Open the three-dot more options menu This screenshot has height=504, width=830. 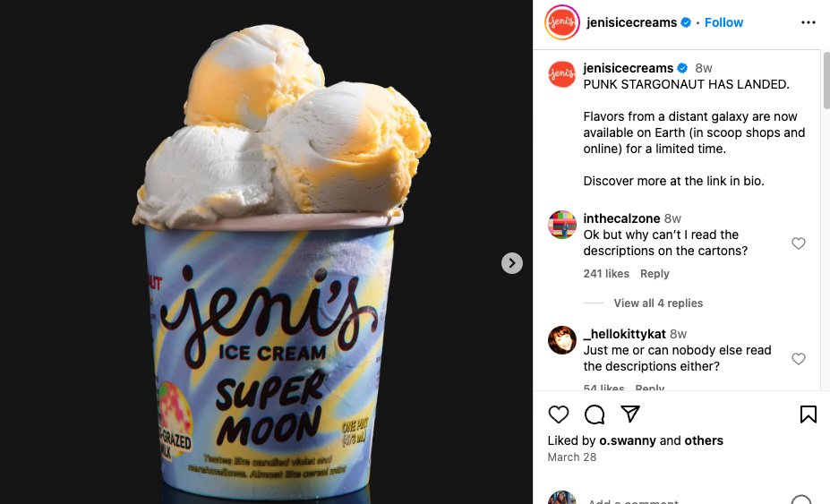pyautogui.click(x=809, y=22)
